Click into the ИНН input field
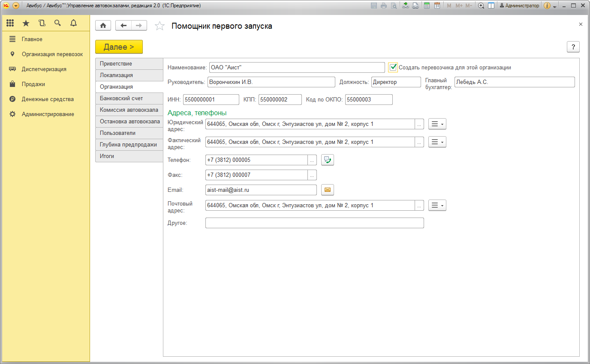This screenshot has height=364, width=590. pos(211,99)
